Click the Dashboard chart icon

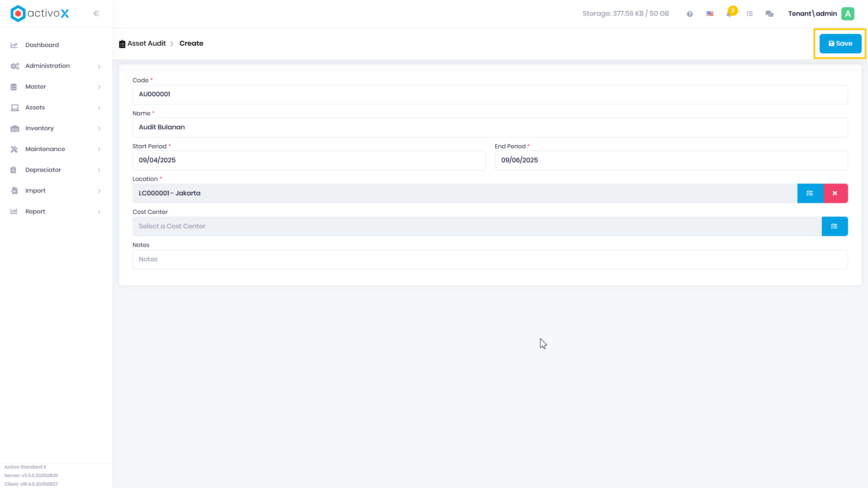(14, 45)
